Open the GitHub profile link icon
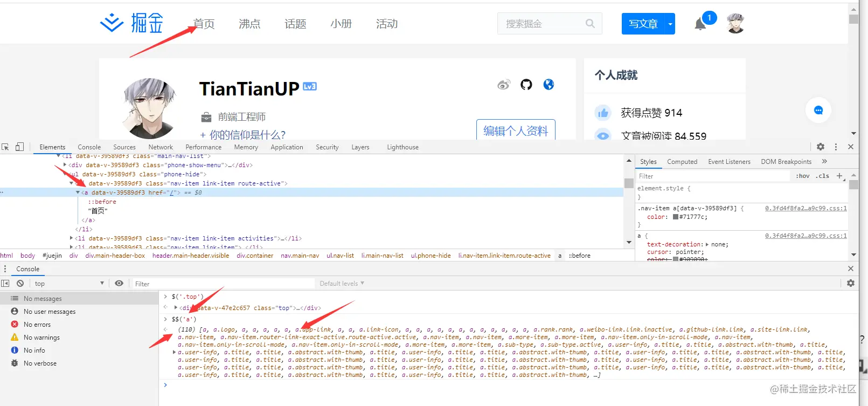868x406 pixels. coord(526,85)
